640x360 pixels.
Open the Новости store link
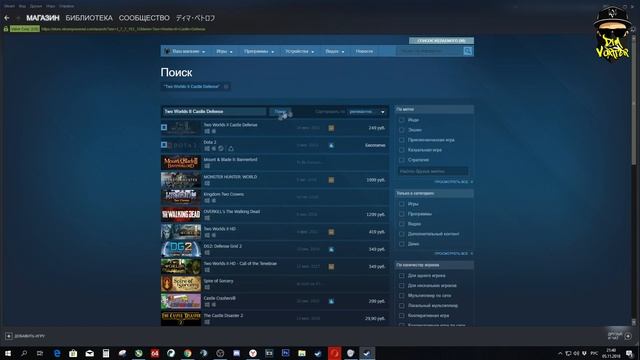[x=364, y=51]
